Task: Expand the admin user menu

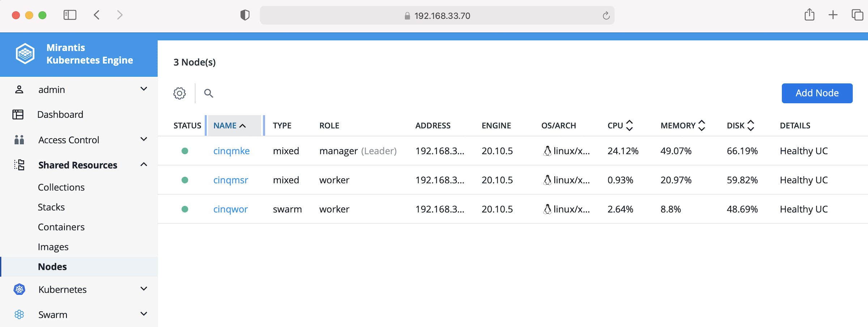Action: click(144, 89)
